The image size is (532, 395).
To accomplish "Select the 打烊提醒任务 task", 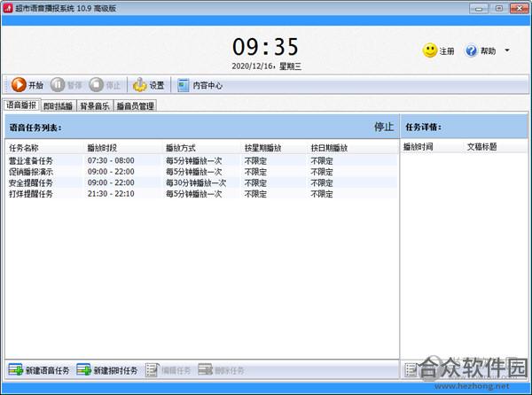I will [201, 194].
